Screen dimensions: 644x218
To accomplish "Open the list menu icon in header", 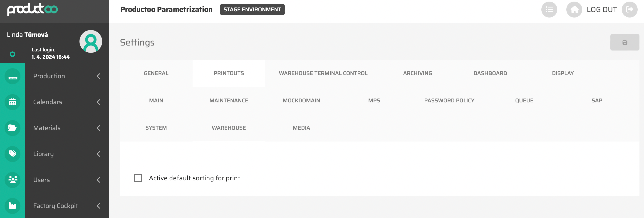I will [x=549, y=10].
